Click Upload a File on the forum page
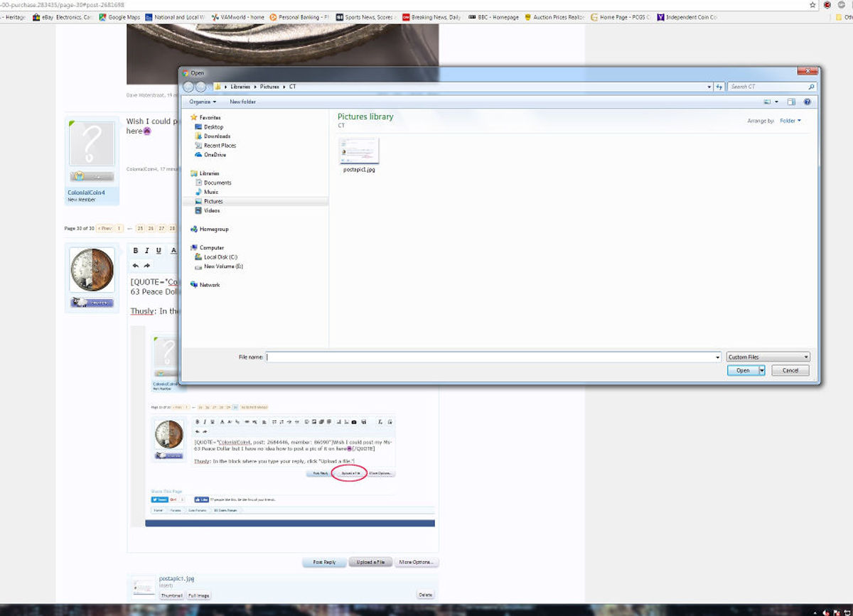Image resolution: width=853 pixels, height=616 pixels. [370, 562]
